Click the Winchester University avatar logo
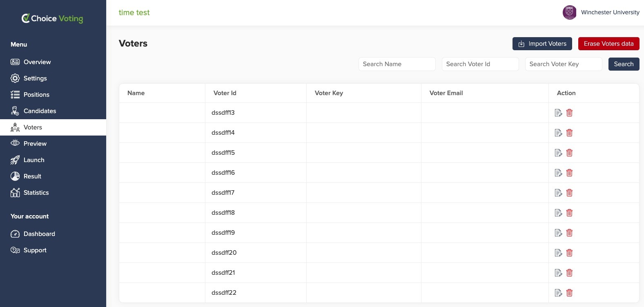644x307 pixels. coord(569,12)
